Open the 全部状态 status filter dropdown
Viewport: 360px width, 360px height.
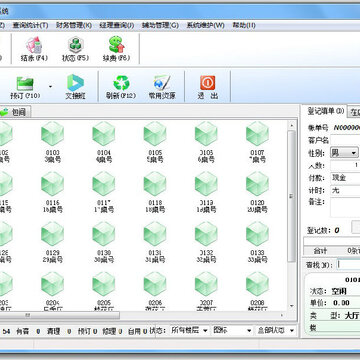[x=275, y=331]
